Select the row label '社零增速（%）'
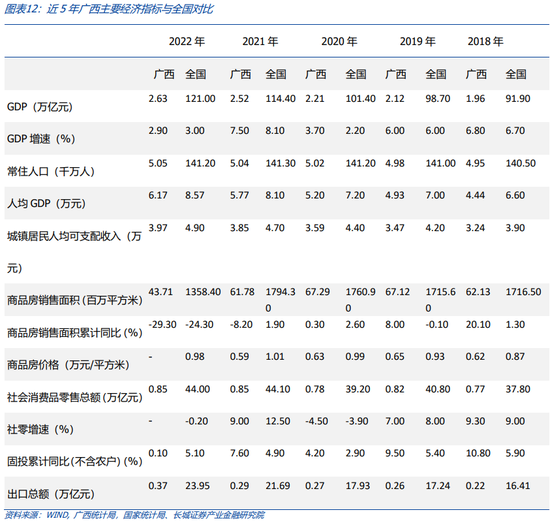 (x=40, y=429)
